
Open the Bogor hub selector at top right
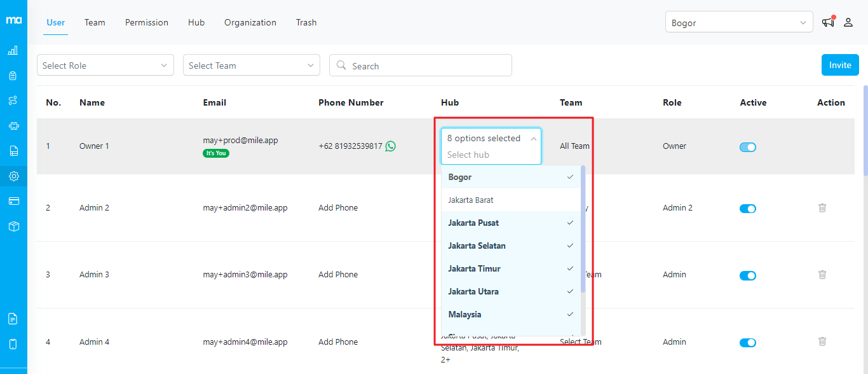click(738, 22)
